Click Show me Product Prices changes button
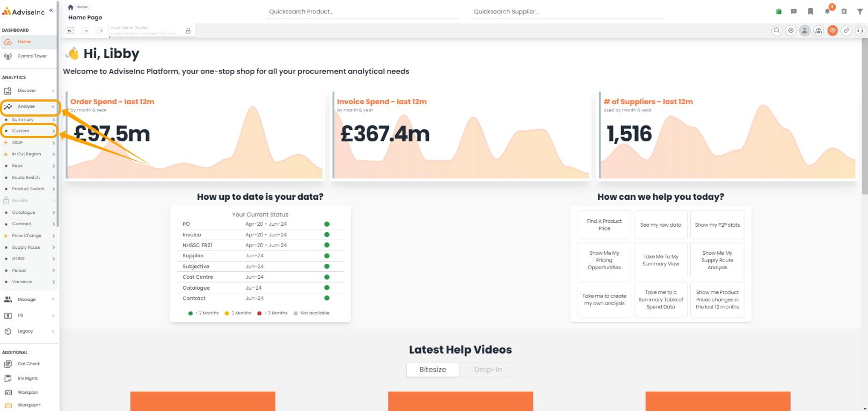 (717, 299)
